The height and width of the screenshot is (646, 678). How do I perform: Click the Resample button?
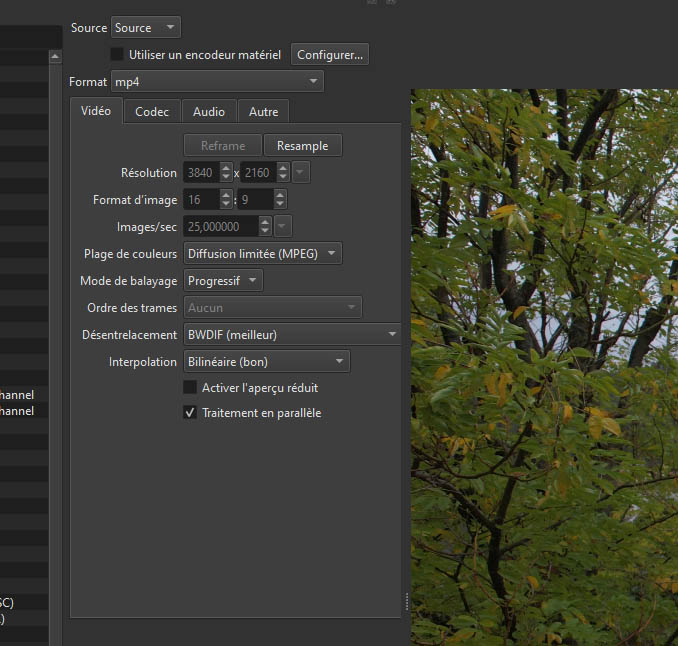tap(303, 146)
